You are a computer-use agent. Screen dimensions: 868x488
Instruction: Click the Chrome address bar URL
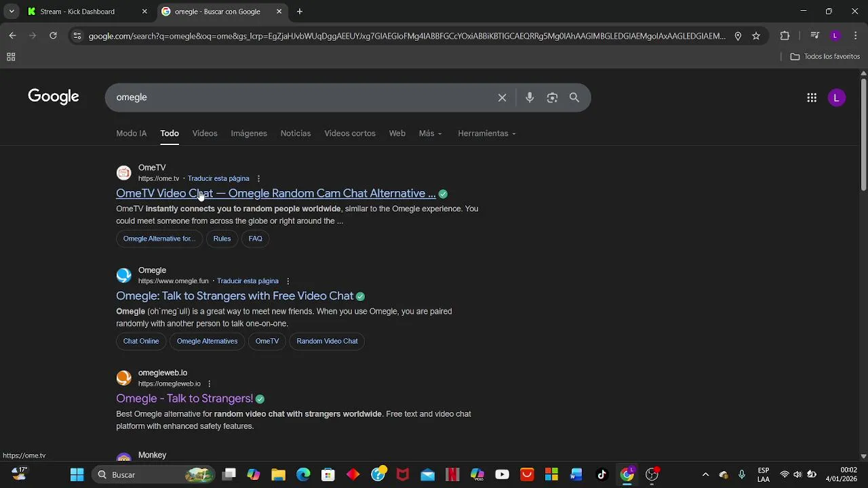(407, 36)
